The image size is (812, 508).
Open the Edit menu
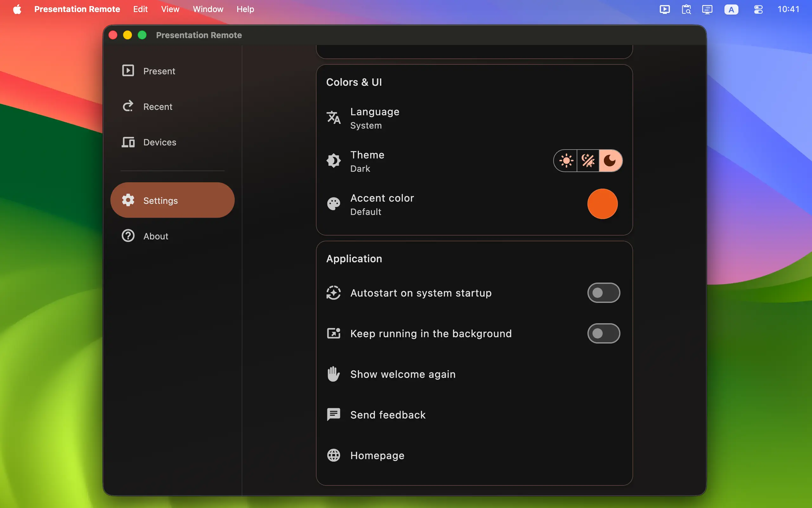[140, 9]
